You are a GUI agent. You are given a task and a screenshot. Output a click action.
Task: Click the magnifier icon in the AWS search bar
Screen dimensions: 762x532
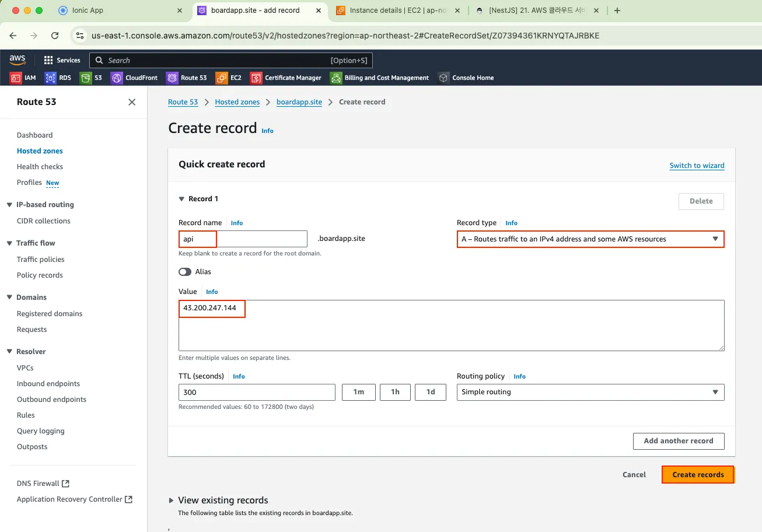coord(99,60)
